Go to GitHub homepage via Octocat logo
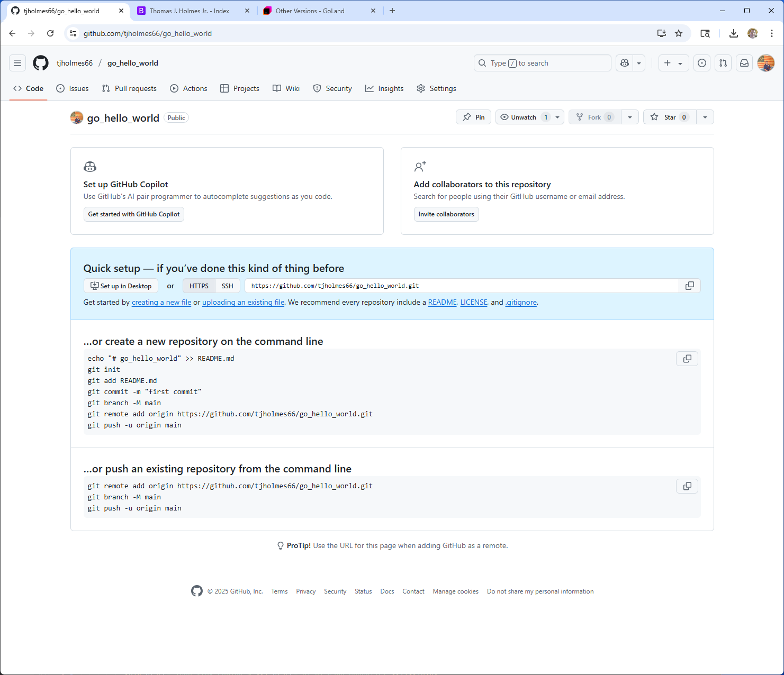Viewport: 784px width, 675px height. (x=41, y=63)
